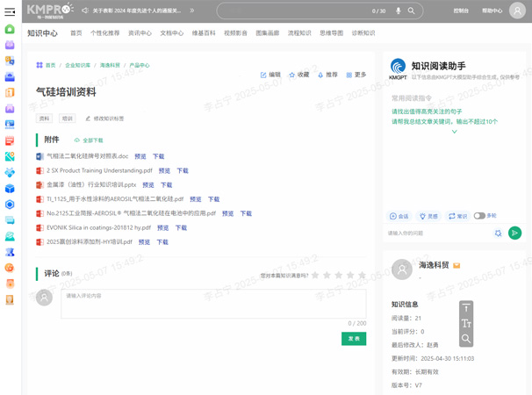Click the mail icon beside 海逸科贸
This screenshot has height=395, width=532.
point(457,265)
